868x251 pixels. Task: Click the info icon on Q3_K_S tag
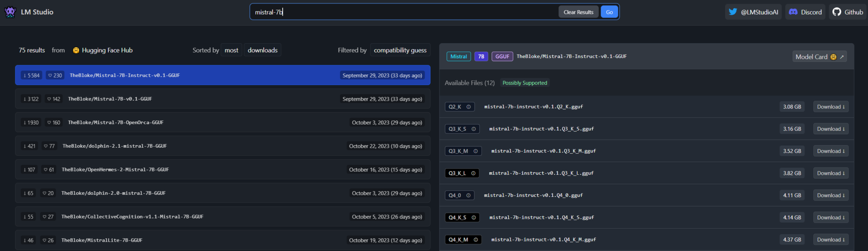(473, 129)
